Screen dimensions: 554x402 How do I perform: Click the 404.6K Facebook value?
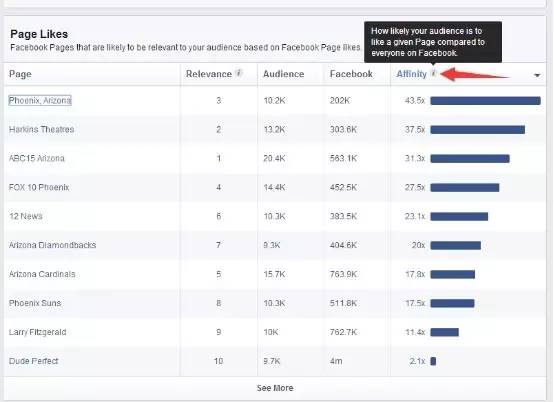(x=343, y=245)
